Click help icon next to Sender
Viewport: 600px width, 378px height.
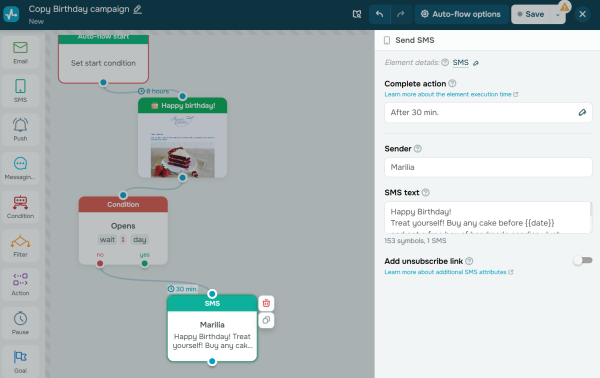[x=418, y=148]
